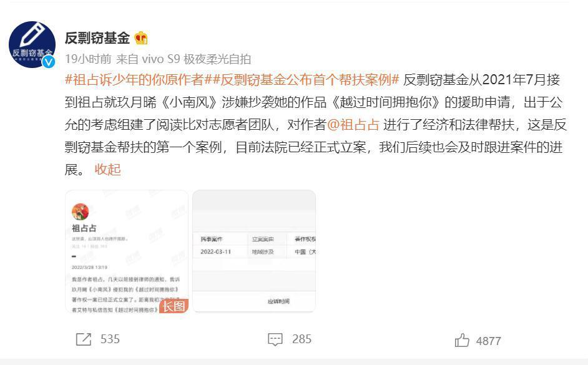Viewport: 588px width, 365px height.
Task: Open hashtag #反剽窃基金公布首个帮扶案例#
Action: point(302,80)
